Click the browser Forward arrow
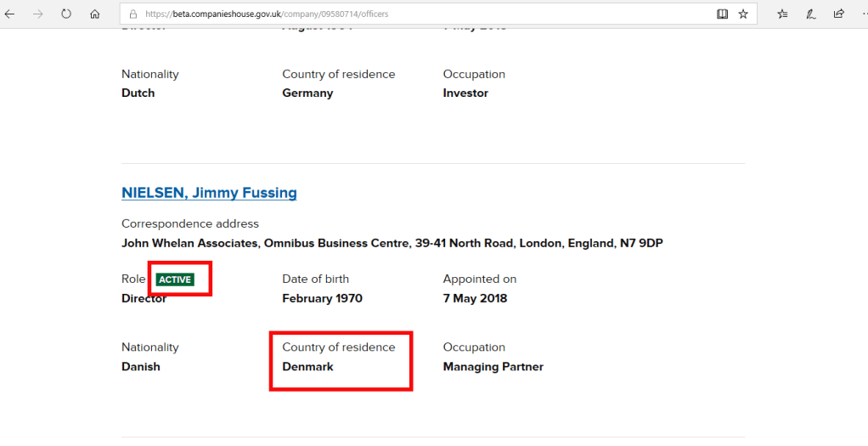868x446 pixels. tap(37, 14)
